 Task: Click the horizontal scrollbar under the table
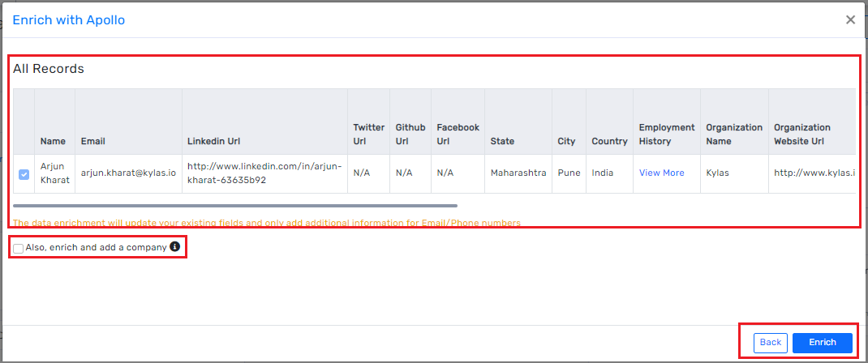pyautogui.click(x=235, y=206)
